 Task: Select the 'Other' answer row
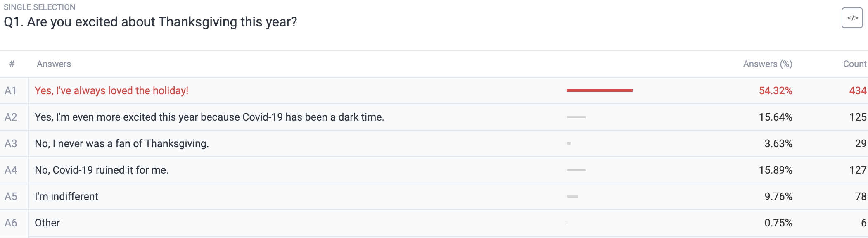tap(434, 223)
